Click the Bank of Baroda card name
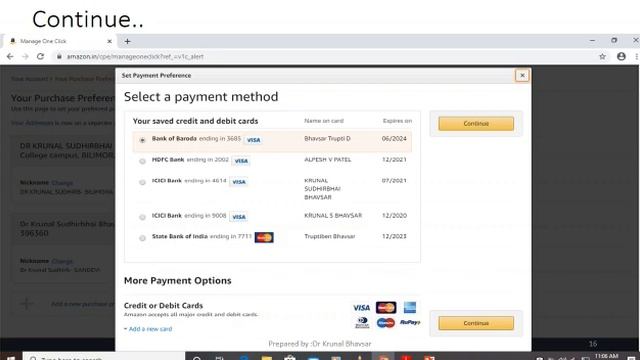Image resolution: width=640 pixels, height=360 pixels. [174, 138]
